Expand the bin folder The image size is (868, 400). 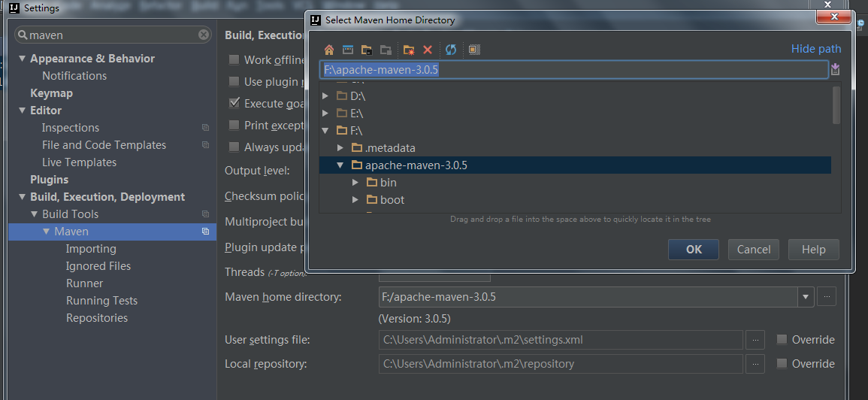pos(355,182)
